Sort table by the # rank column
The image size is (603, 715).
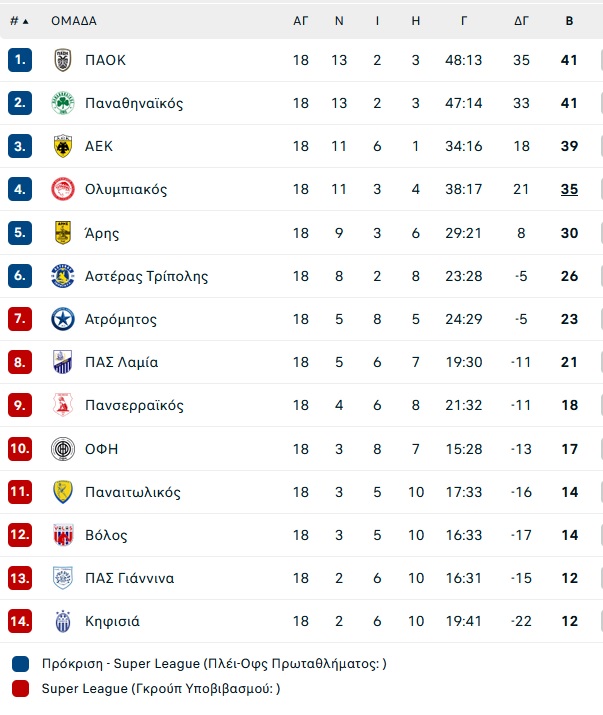pos(19,21)
